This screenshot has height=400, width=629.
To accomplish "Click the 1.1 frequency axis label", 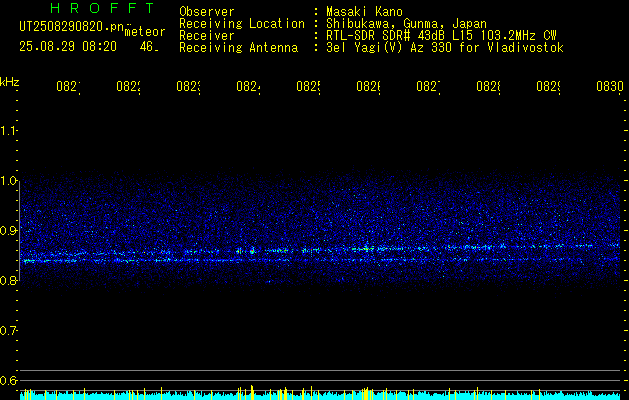I will (8, 130).
